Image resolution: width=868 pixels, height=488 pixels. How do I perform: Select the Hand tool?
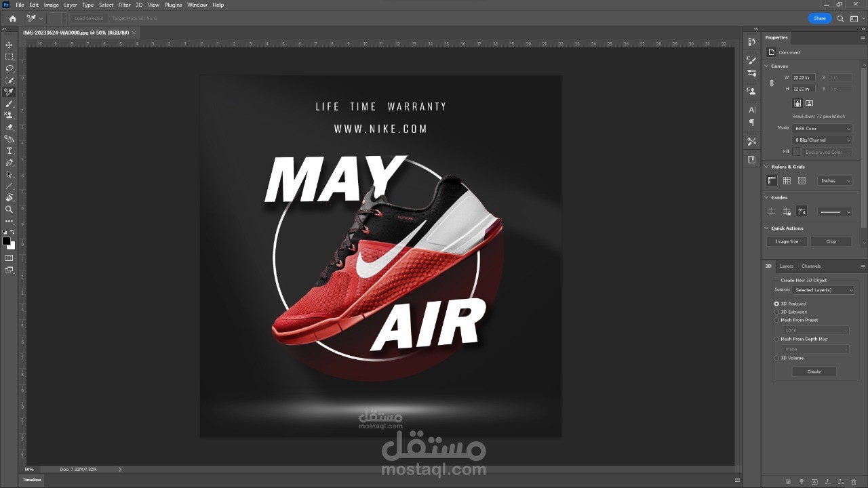(9, 197)
